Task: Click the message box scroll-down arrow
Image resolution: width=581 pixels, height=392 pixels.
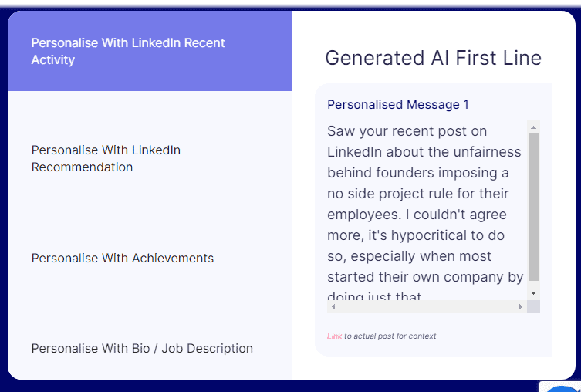Action: pyautogui.click(x=534, y=293)
